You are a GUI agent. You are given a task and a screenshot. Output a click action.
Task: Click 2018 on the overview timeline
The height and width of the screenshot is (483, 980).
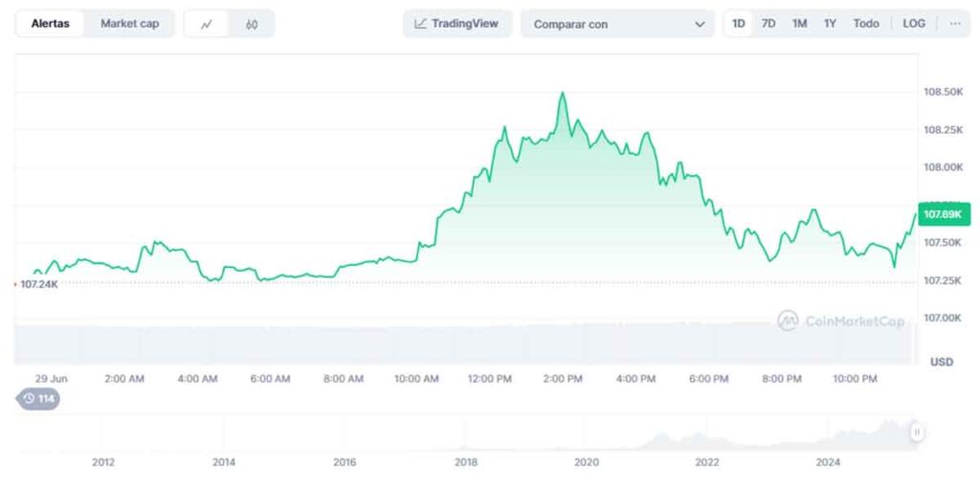point(466,462)
